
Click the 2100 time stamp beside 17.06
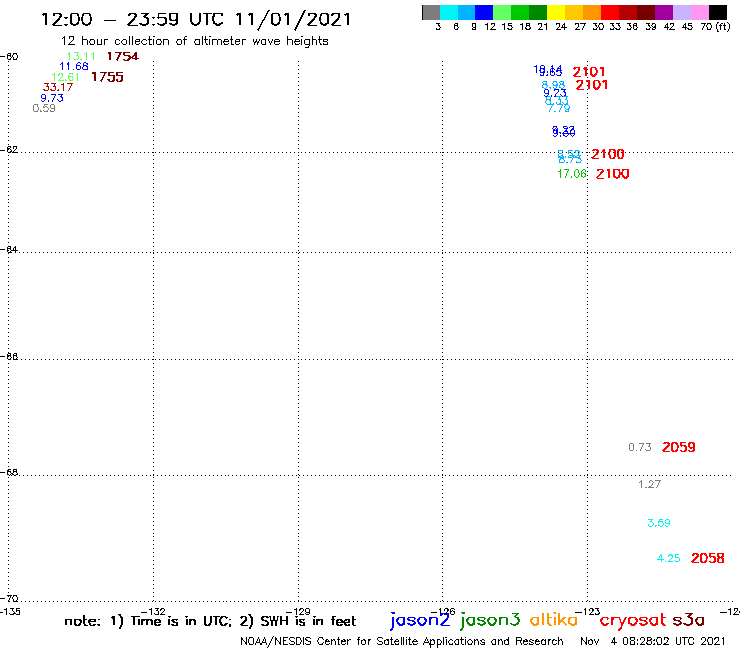point(613,174)
